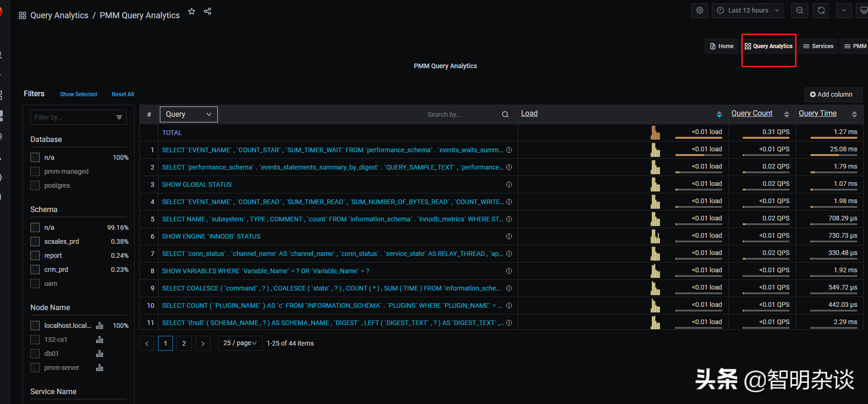Viewport: 868px width, 404px height.
Task: Show info for SHOW VARIABLES WHERE query
Action: (x=509, y=271)
